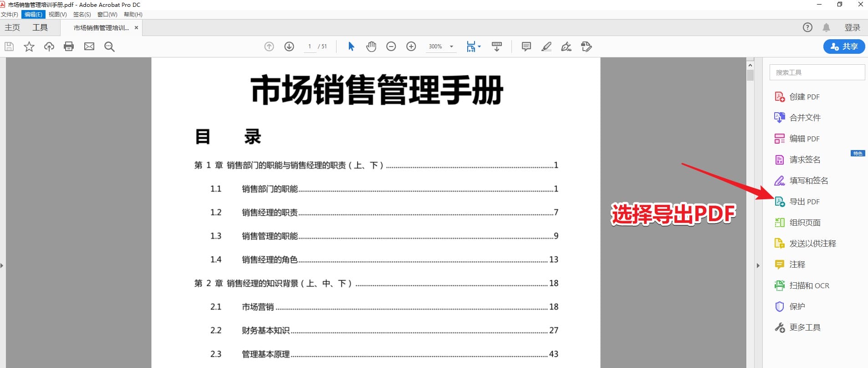Click TOC entry 2.3 管理基本原理
The height and width of the screenshot is (368, 868).
tap(384, 354)
